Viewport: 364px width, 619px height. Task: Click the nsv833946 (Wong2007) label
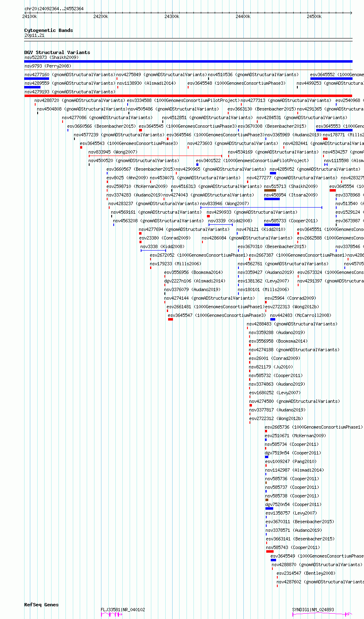225,203
